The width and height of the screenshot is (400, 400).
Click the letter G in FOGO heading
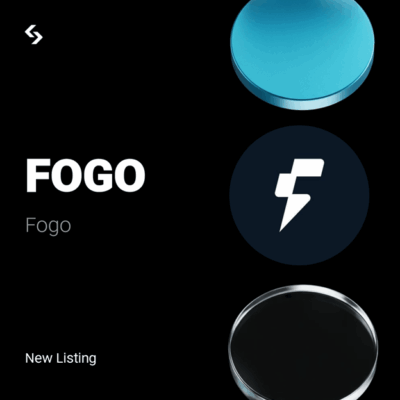click(x=98, y=175)
